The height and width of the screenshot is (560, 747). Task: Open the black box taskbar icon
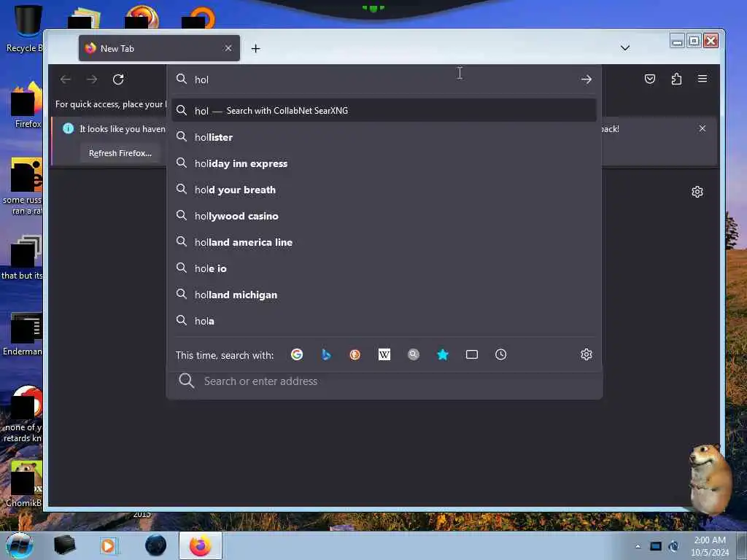click(x=64, y=545)
